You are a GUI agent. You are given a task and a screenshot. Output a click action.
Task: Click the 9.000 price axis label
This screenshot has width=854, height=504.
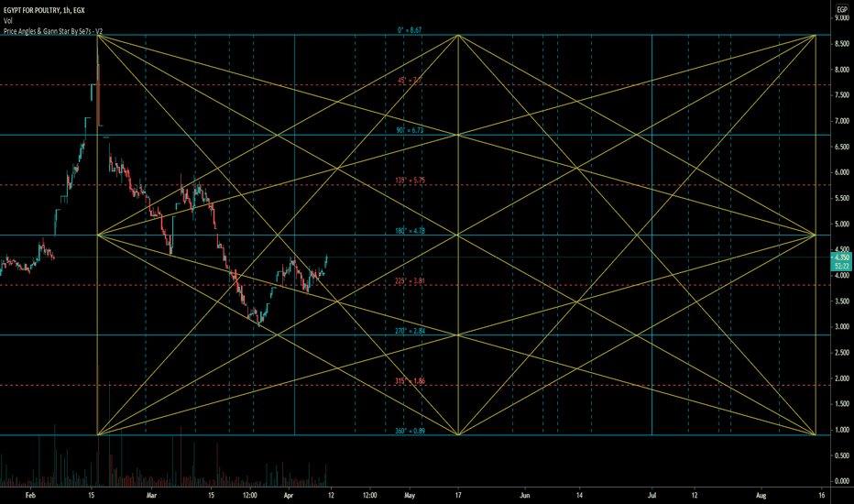click(841, 18)
